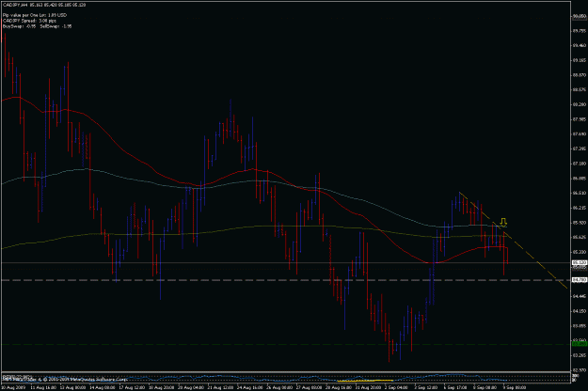Click the '24 Aug 16:00' time axis label

[x=249, y=387]
